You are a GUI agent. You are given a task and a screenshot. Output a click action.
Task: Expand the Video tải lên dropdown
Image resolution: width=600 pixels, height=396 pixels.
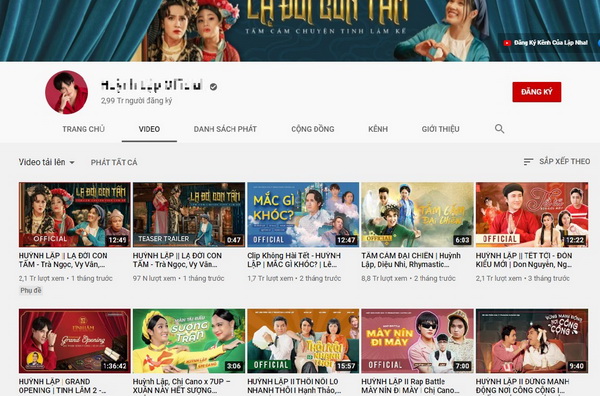click(x=46, y=162)
